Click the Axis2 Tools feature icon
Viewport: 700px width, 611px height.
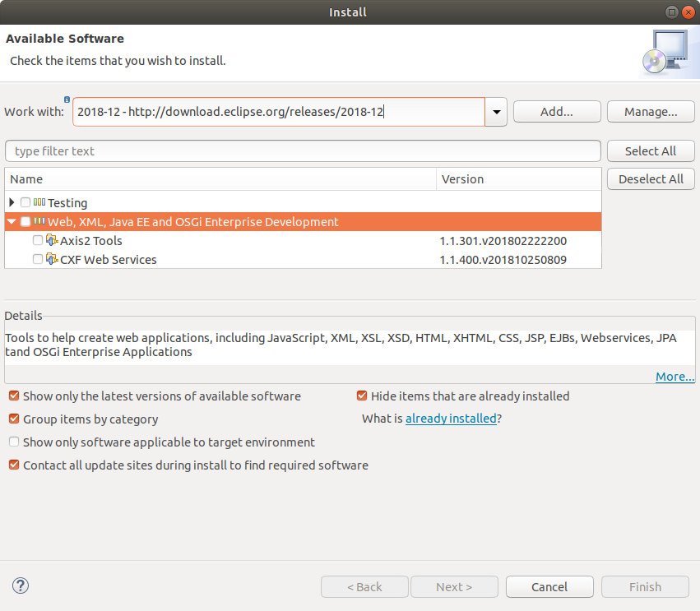coord(52,240)
